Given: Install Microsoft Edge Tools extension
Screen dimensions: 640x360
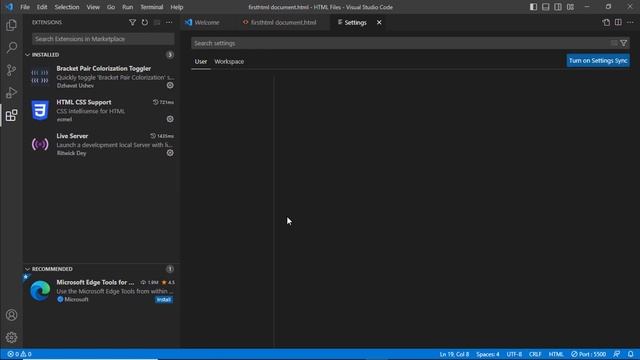Looking at the screenshot, I should click(164, 300).
